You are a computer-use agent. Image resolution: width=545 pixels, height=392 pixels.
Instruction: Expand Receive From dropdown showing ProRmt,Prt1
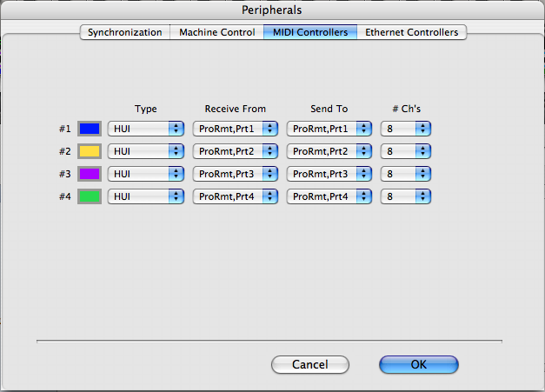point(236,129)
